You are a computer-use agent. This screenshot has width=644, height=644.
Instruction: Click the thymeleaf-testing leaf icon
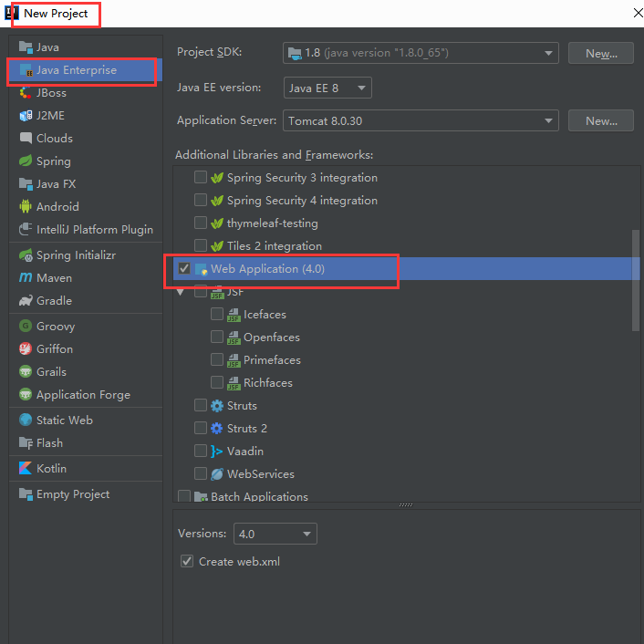click(217, 223)
